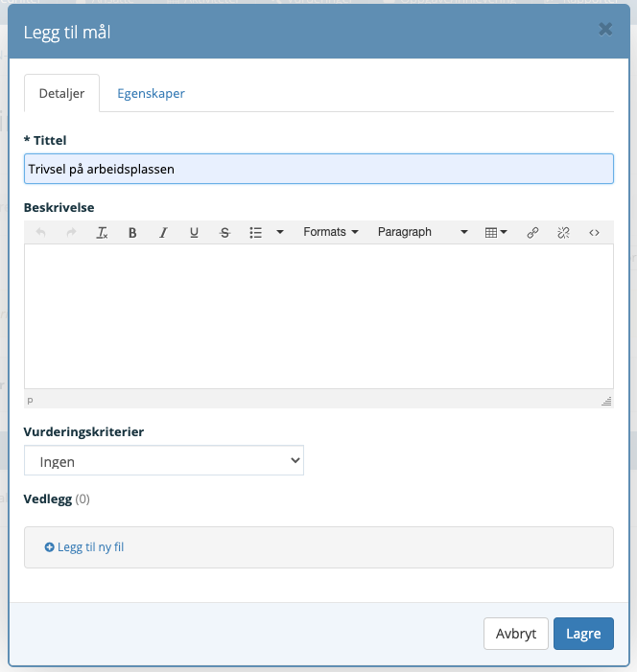Image resolution: width=637 pixels, height=672 pixels.
Task: Underline text with the U icon
Action: coord(194,233)
